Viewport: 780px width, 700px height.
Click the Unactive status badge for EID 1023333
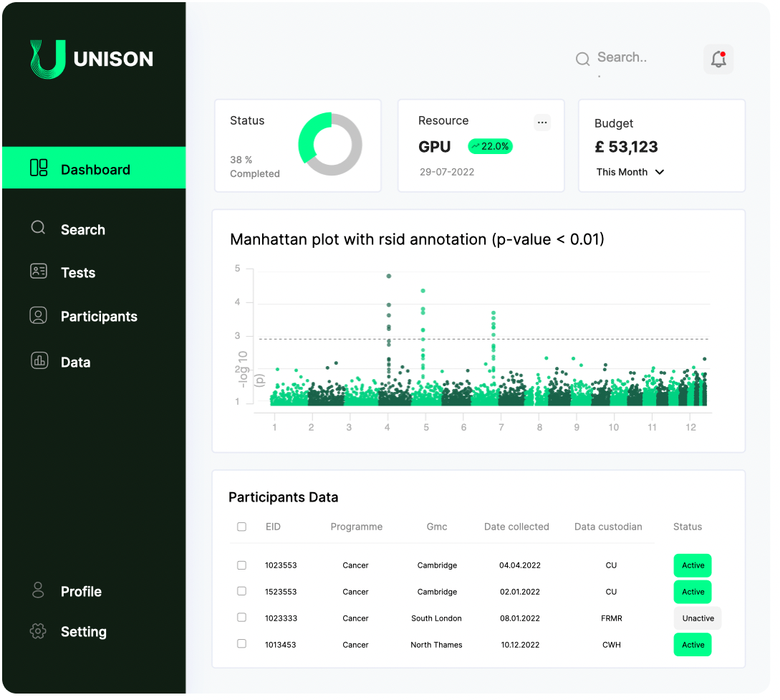(697, 618)
